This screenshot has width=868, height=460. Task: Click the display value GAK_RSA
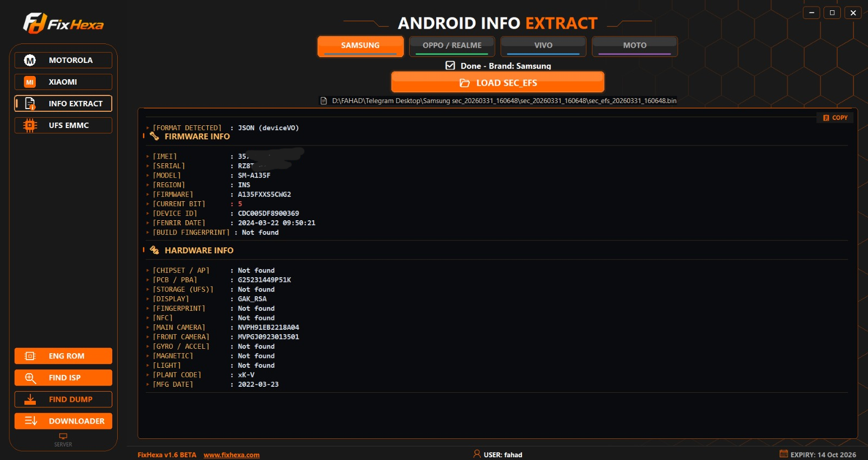click(252, 299)
